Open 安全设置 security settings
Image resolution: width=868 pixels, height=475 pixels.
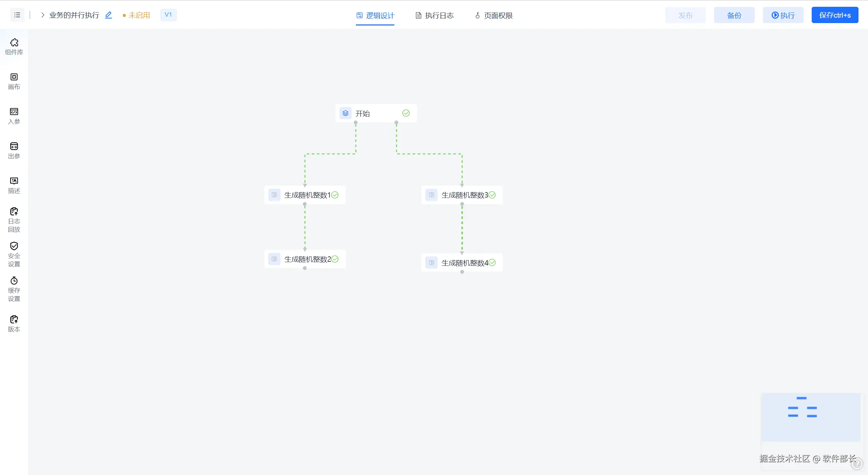coord(14,254)
